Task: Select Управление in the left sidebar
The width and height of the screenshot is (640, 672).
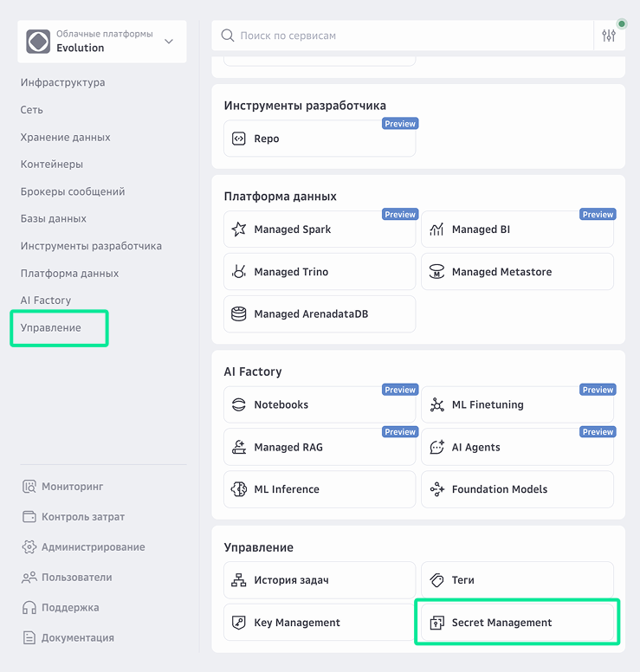Action: point(51,328)
